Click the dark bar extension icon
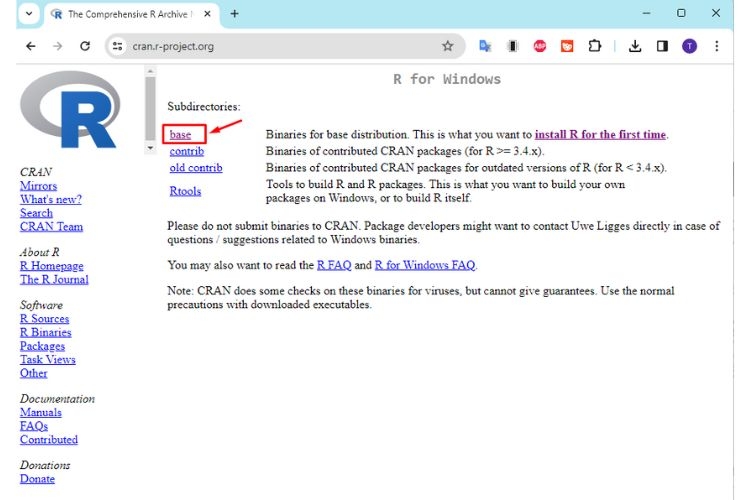The height and width of the screenshot is (500, 750). pos(512,46)
